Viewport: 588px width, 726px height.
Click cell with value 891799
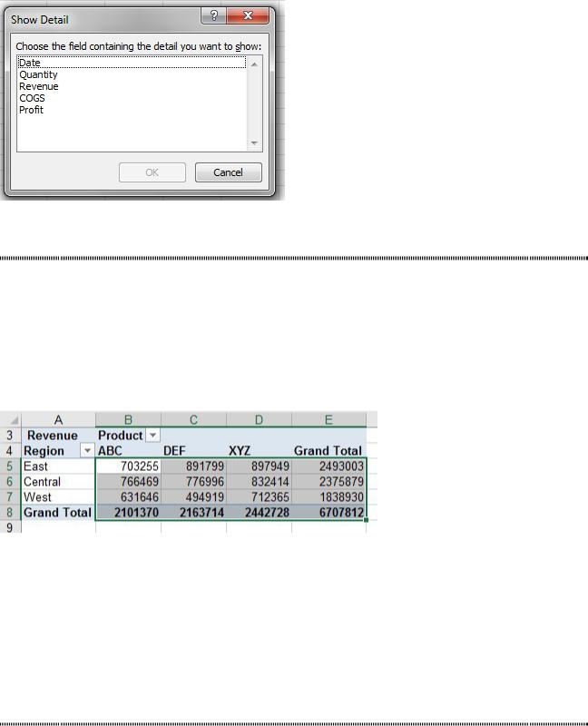[x=193, y=466]
